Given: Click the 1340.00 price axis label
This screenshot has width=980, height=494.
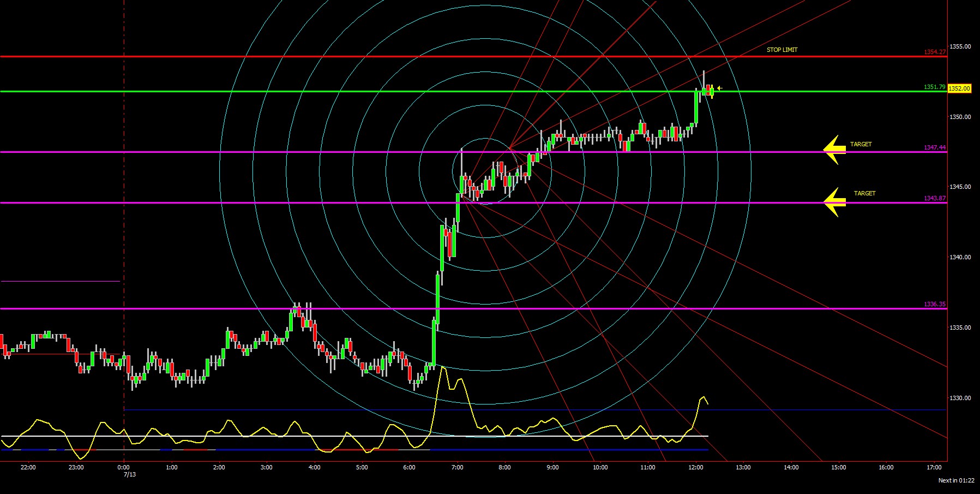Looking at the screenshot, I should point(960,257).
